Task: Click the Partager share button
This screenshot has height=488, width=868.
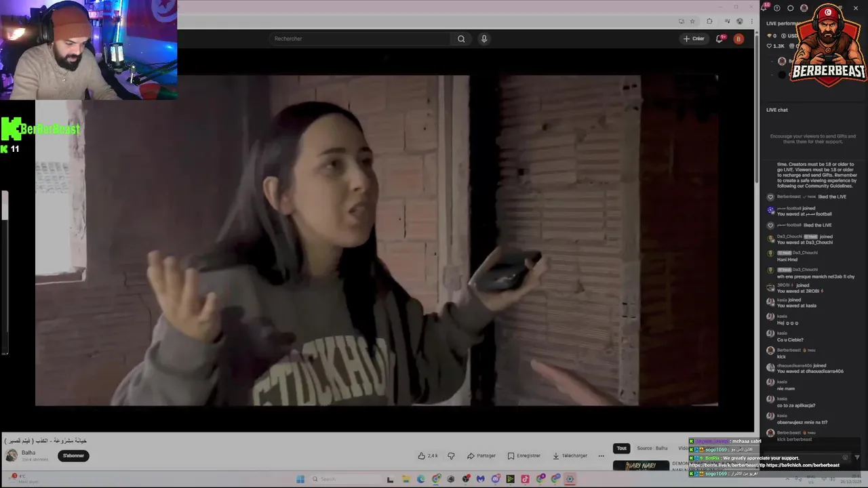Action: 481,455
